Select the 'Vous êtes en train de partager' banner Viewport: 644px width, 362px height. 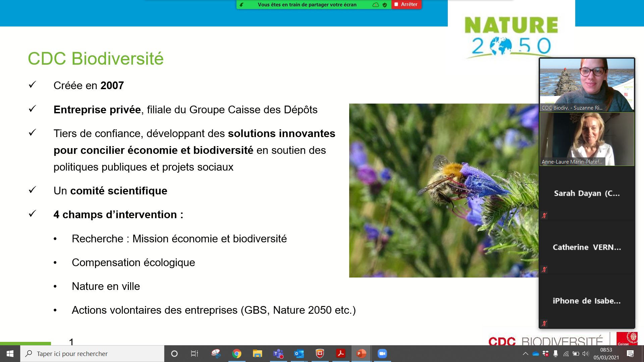point(307,5)
